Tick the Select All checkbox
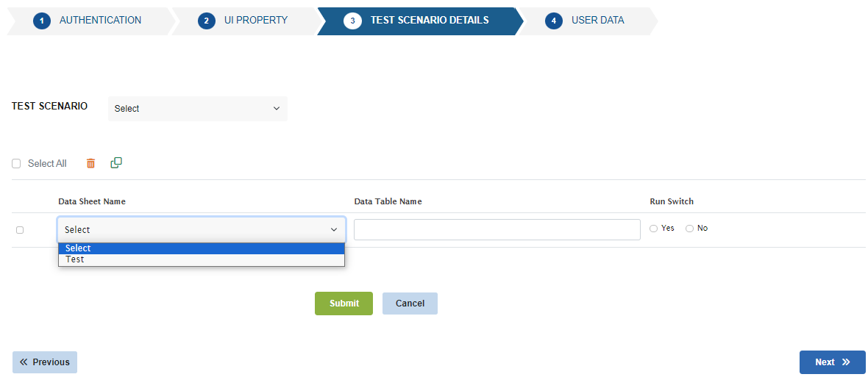The height and width of the screenshot is (377, 868). point(16,164)
